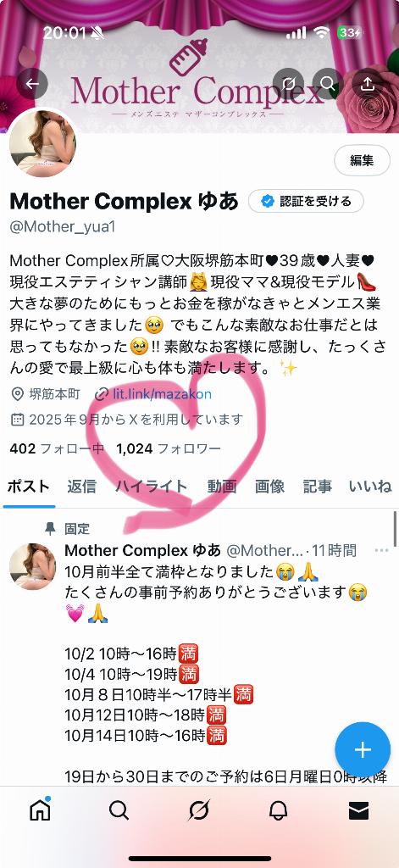The width and height of the screenshot is (399, 868).
Task: Open three-dot menu on pinned post
Action: tap(382, 550)
